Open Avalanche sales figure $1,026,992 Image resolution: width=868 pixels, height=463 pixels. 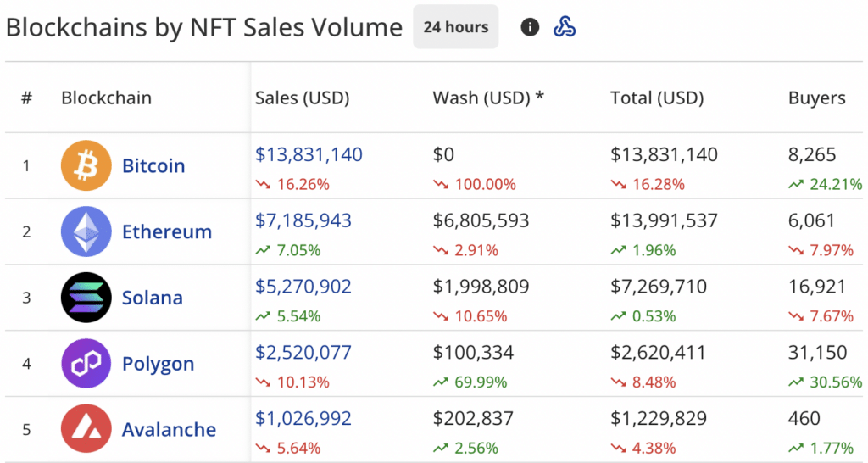point(303,418)
